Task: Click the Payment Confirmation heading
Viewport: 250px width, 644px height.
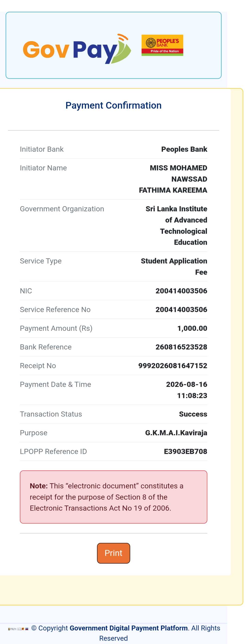Action: pos(113,105)
